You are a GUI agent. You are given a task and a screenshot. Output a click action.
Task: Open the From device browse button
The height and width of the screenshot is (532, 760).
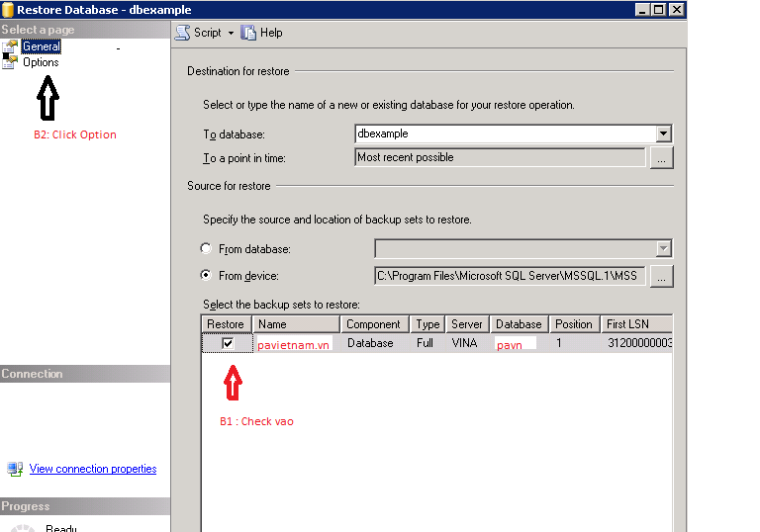pos(662,276)
